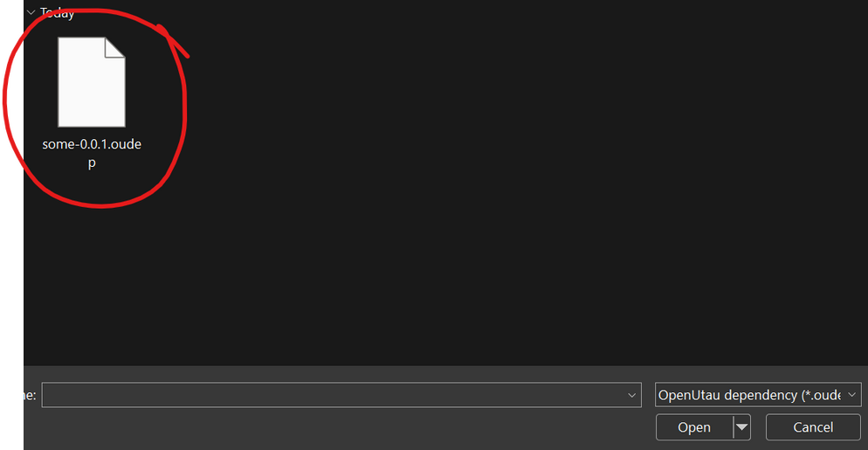Click the divider line between Open and its arrow
Image resolution: width=868 pixels, height=450 pixels.
733,427
